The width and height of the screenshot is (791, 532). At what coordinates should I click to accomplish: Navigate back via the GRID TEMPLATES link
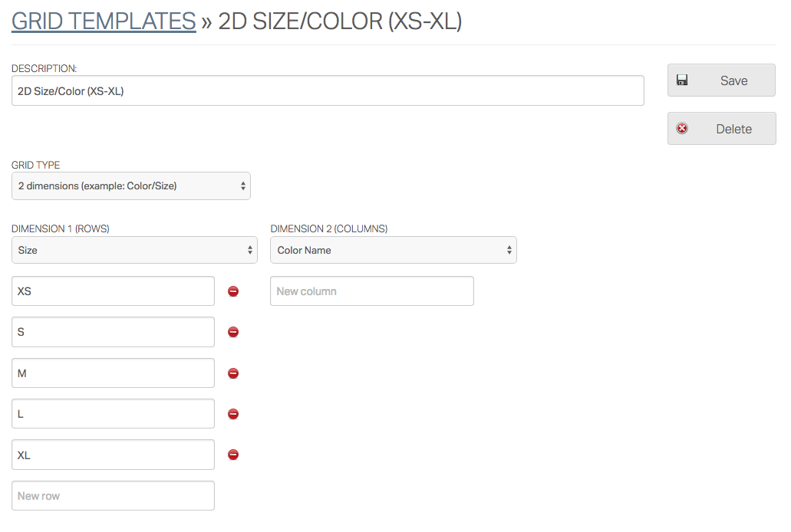click(x=103, y=21)
